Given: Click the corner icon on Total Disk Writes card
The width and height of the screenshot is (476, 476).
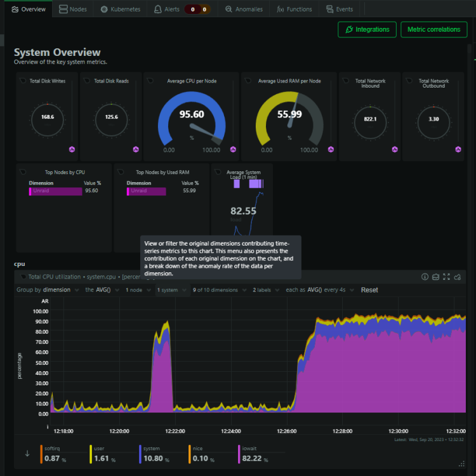Looking at the screenshot, I should coord(23,81).
